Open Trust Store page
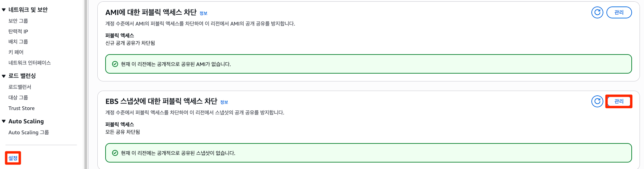 pos(22,108)
